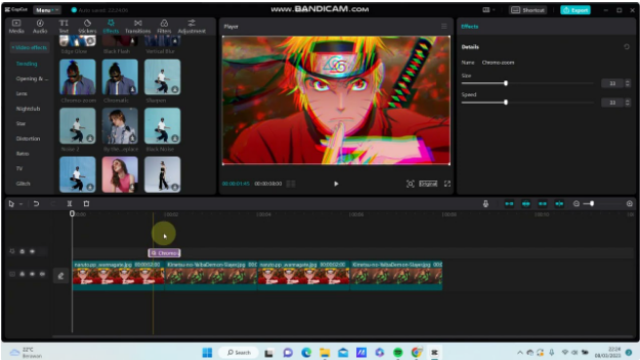Open the Stickers tab
The height and width of the screenshot is (360, 640).
pos(87,26)
